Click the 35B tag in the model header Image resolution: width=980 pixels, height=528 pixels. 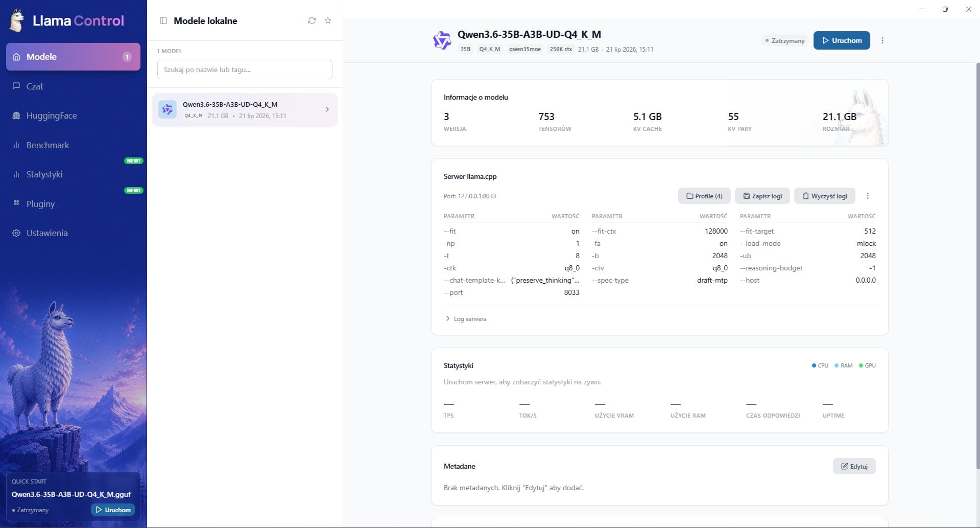[465, 49]
